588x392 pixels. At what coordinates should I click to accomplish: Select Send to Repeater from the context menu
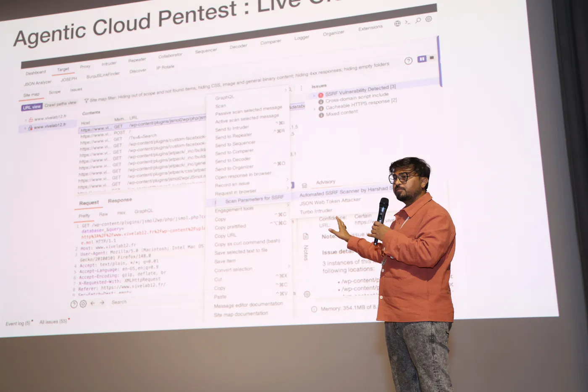click(x=234, y=136)
